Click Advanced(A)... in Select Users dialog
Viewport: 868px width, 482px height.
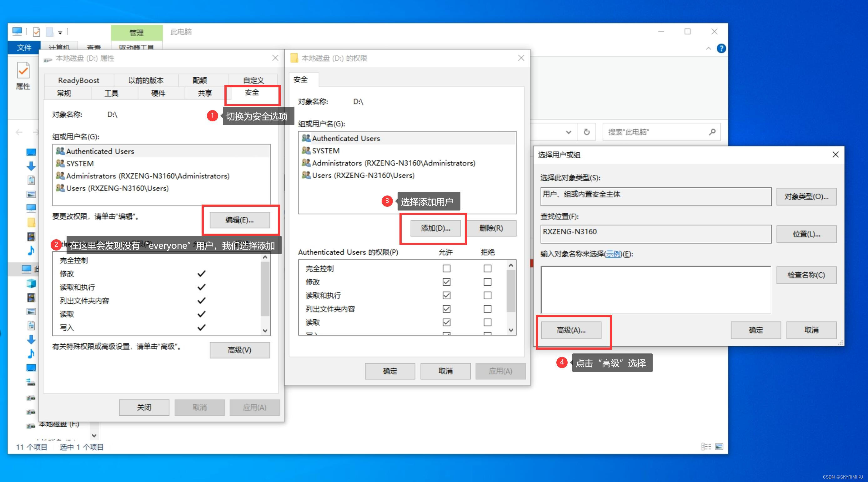point(571,330)
